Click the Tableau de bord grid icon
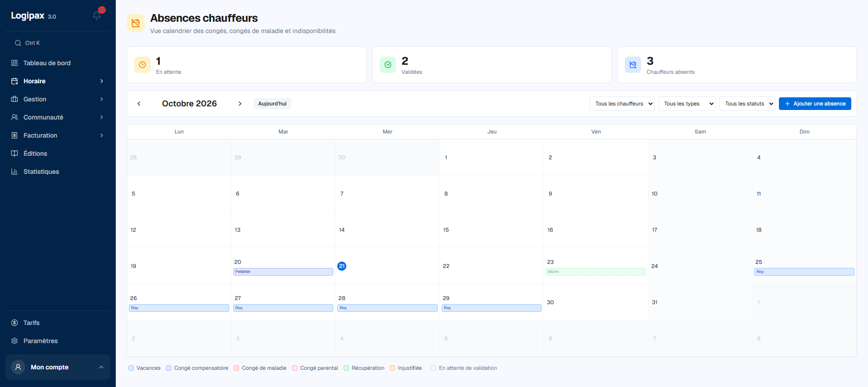 (14, 63)
